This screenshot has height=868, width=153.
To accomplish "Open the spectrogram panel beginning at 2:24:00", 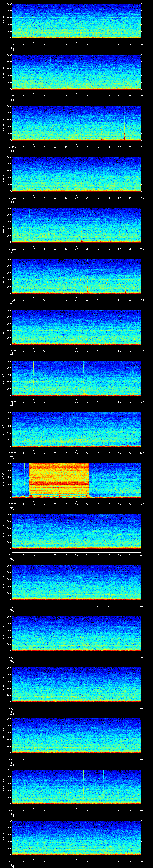I will (x=76, y=531).
